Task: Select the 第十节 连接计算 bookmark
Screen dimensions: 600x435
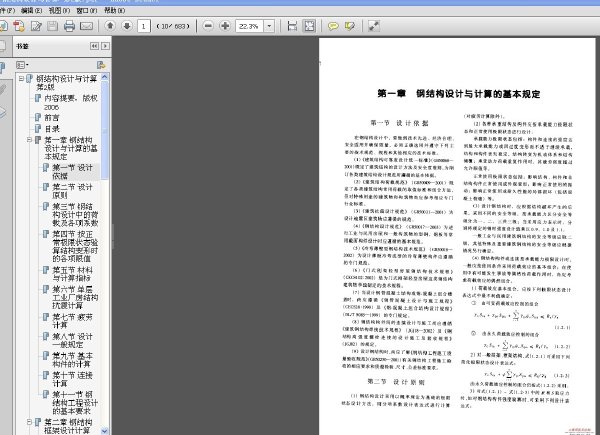Action: 73,379
